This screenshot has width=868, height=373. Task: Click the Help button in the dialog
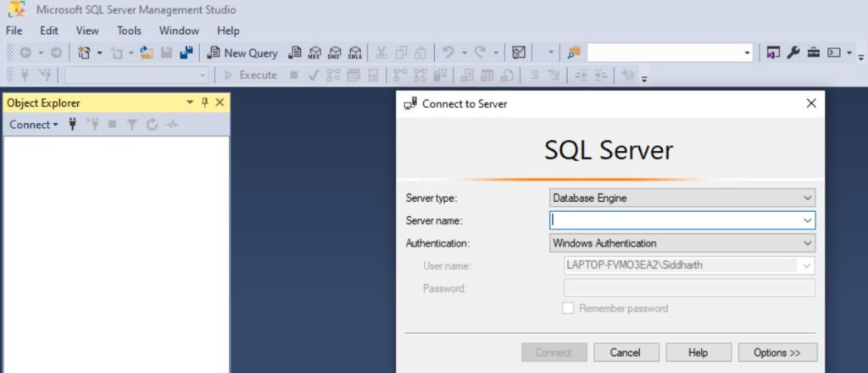pyautogui.click(x=698, y=353)
